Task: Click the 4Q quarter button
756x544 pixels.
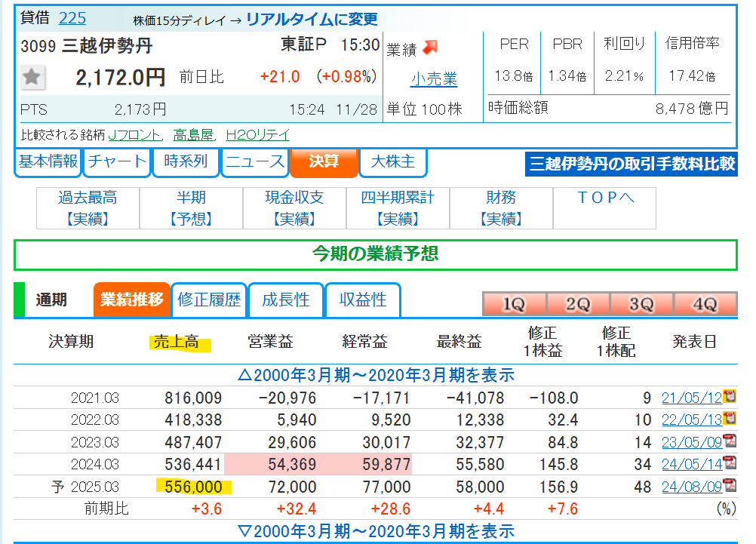Action: (x=705, y=304)
